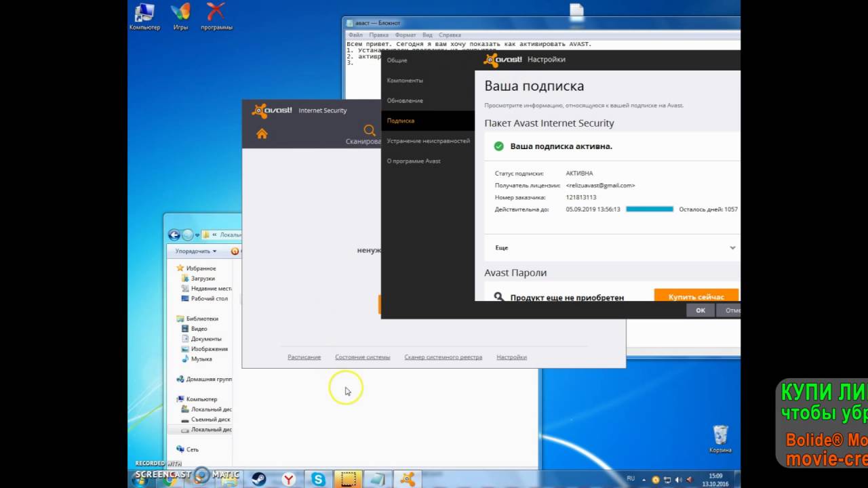868x488 pixels.
Task: Click volume icon in system tray
Action: pyautogui.click(x=679, y=479)
